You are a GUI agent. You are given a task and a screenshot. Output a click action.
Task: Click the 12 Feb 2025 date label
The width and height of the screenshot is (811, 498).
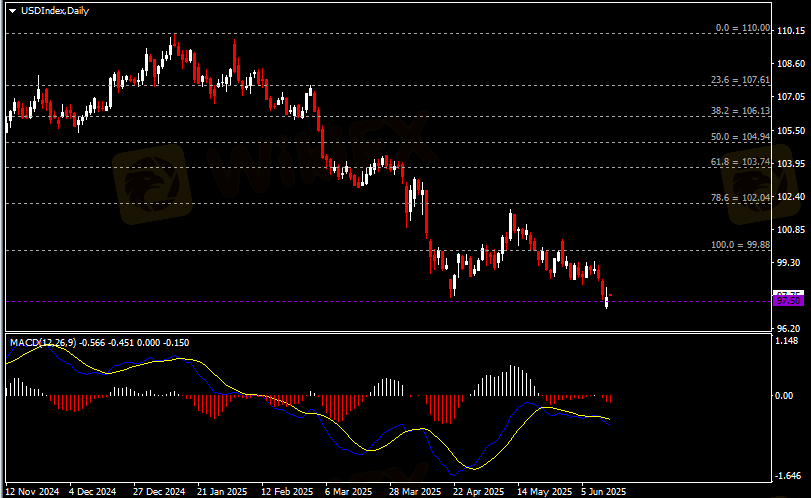tap(287, 491)
